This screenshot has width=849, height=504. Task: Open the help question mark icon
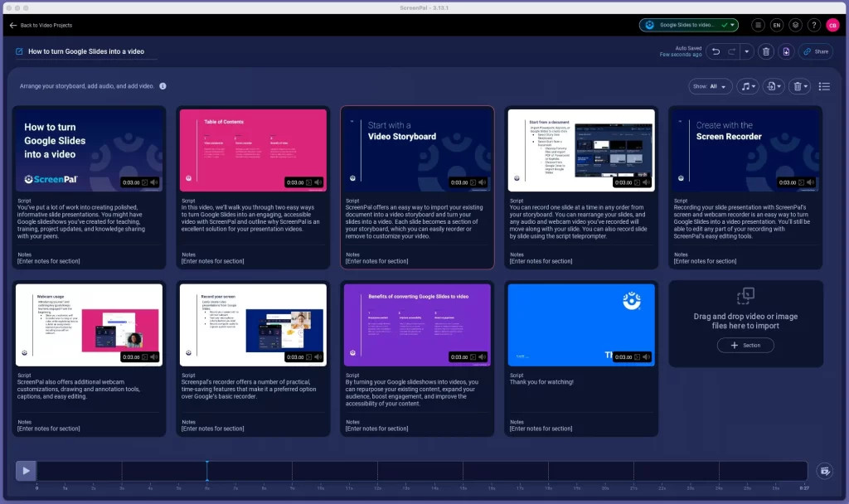[814, 25]
